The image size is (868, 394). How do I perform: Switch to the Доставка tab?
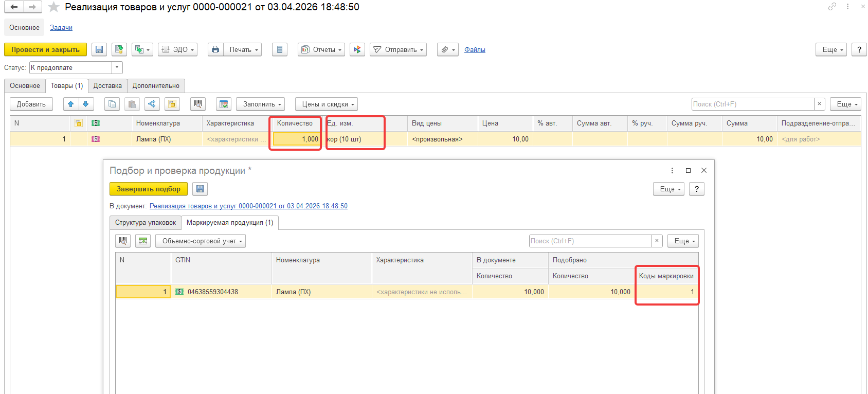(x=107, y=85)
